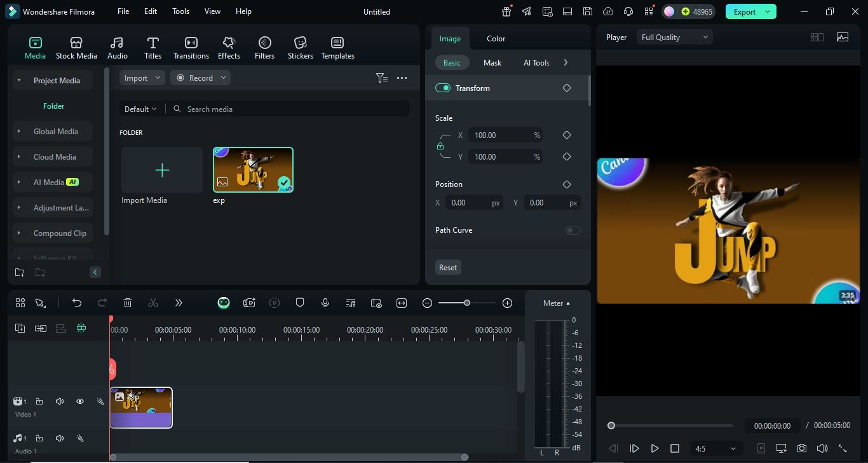Mute the Video 1 track speaker
Screen dimensions: 868x463
click(x=60, y=401)
